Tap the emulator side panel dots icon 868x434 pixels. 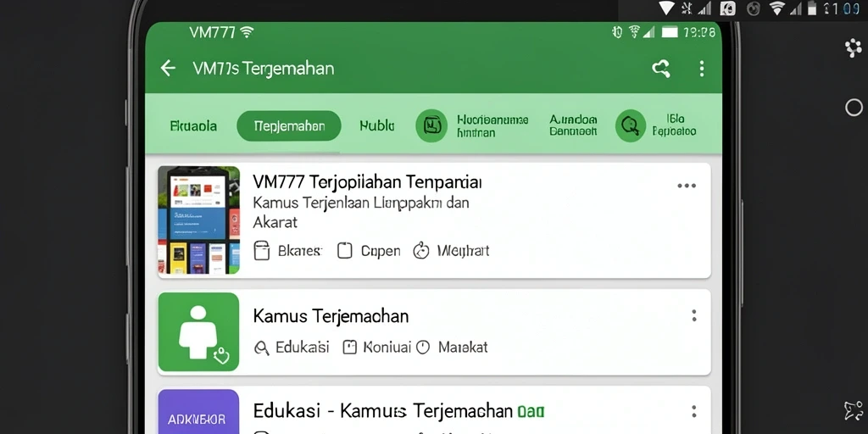(853, 48)
